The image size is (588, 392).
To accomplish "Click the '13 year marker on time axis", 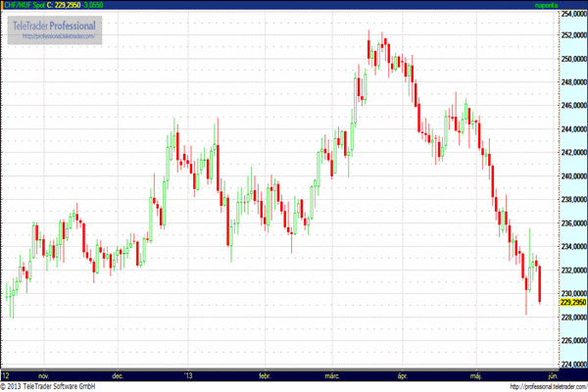I will tap(189, 375).
